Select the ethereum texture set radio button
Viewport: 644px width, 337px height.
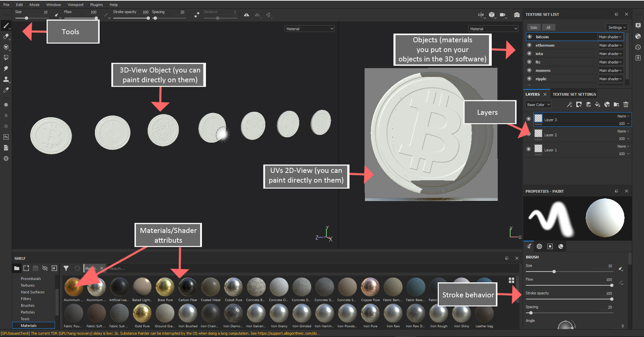pyautogui.click(x=529, y=45)
